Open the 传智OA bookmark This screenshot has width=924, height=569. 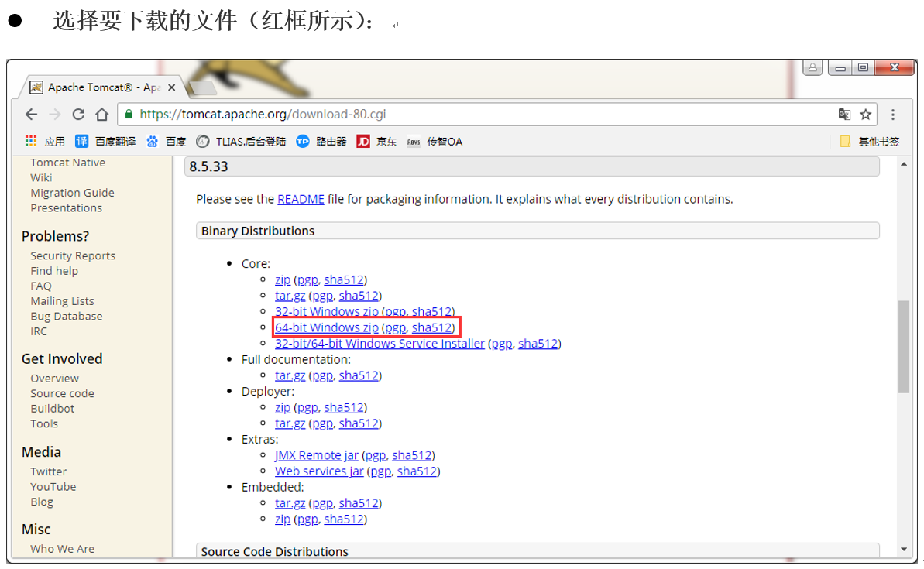435,142
